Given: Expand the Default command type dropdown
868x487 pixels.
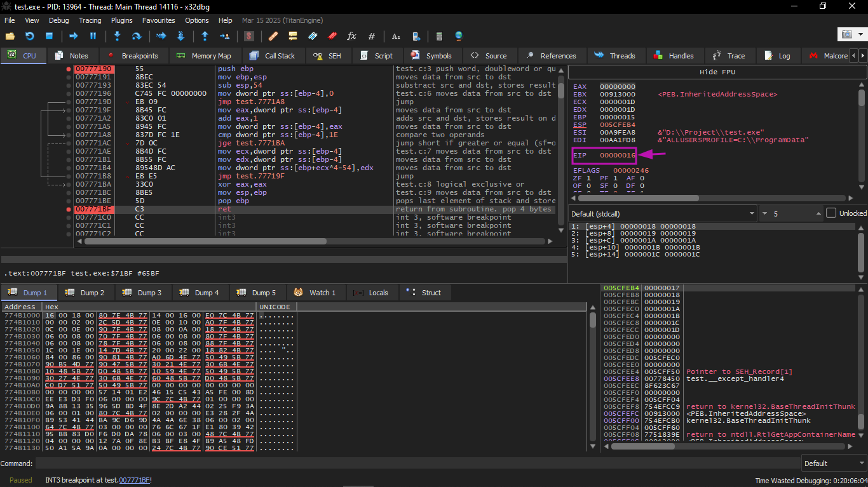Looking at the screenshot, I should 832,464.
